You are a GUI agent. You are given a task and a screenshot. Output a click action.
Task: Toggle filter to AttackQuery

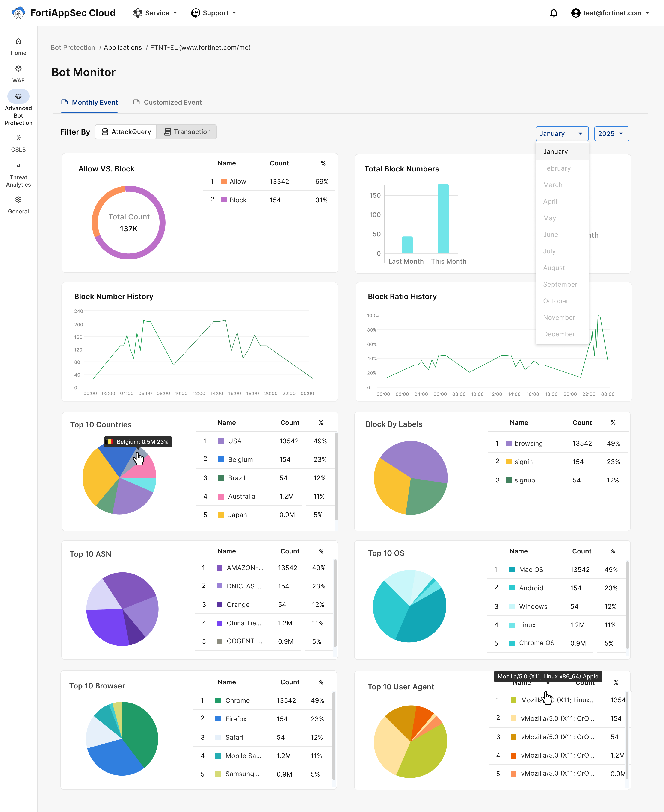coord(126,132)
